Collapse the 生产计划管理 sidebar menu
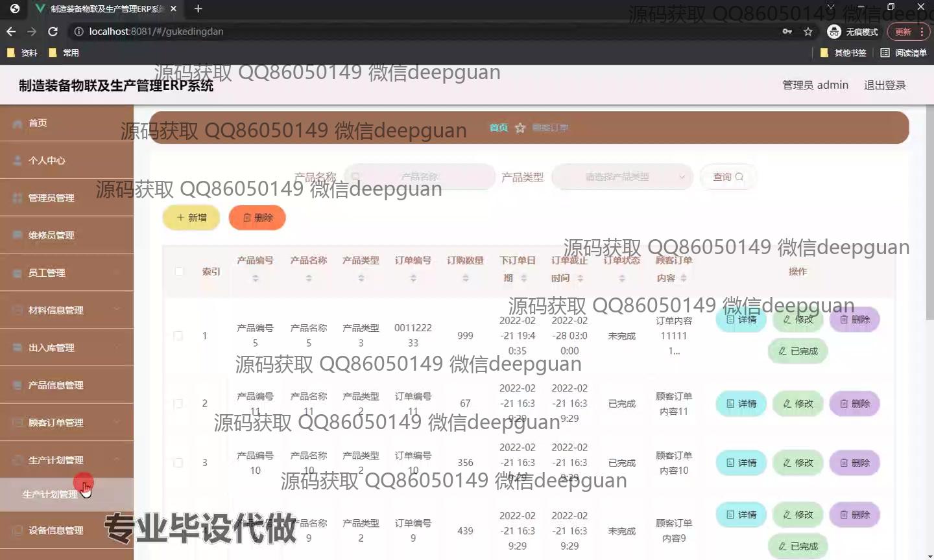Screen dimensions: 934x560 pyautogui.click(x=66, y=460)
